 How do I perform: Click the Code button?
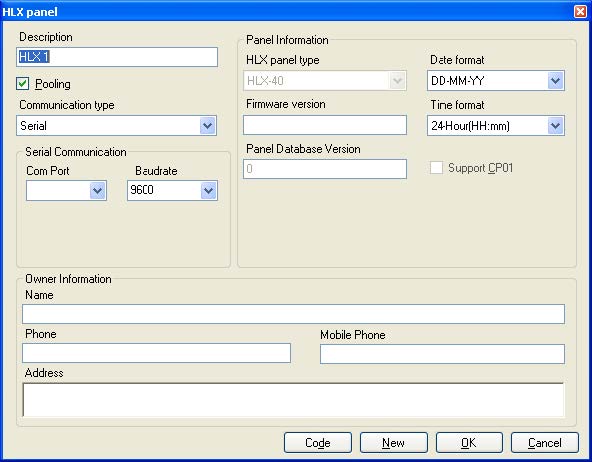[318, 442]
